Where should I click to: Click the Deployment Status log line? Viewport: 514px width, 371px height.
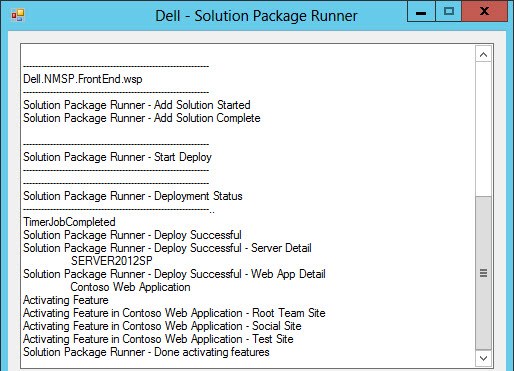coord(133,196)
